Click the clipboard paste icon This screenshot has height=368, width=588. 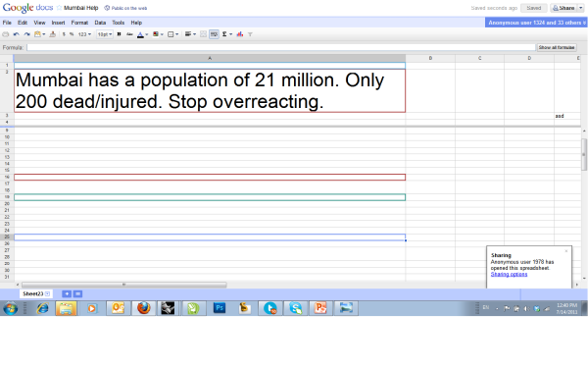(37, 34)
